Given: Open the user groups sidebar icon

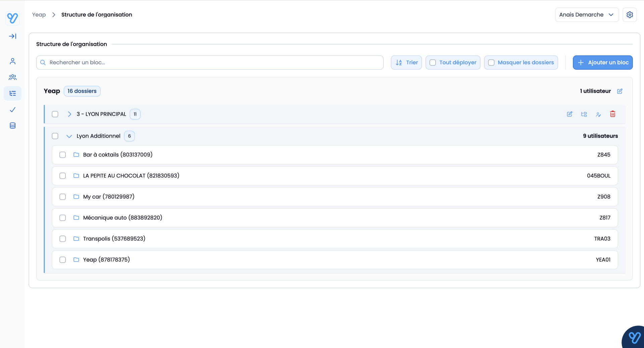Looking at the screenshot, I should (12, 77).
